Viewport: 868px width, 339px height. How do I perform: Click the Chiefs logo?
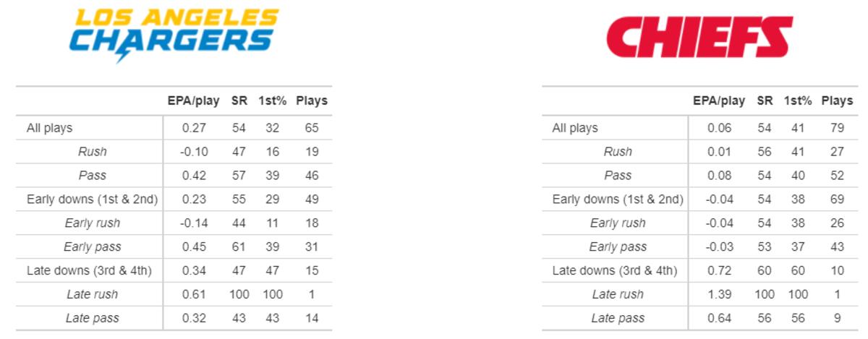pos(699,37)
